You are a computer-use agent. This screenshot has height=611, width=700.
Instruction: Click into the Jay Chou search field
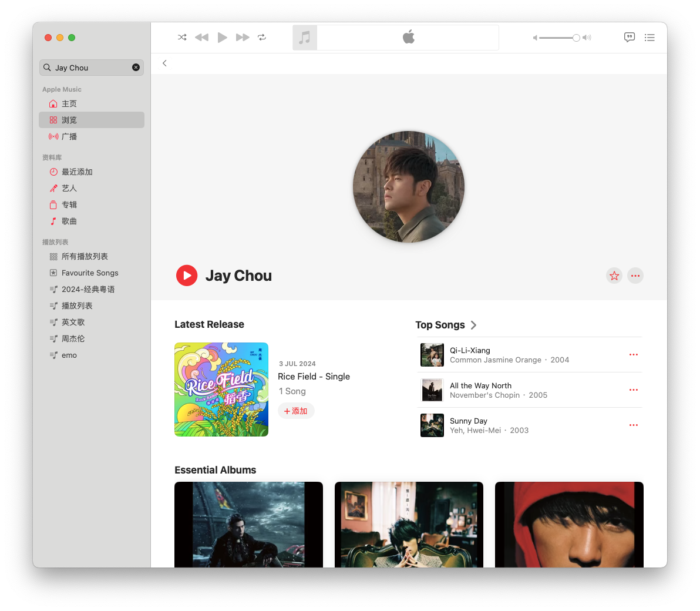coord(92,68)
